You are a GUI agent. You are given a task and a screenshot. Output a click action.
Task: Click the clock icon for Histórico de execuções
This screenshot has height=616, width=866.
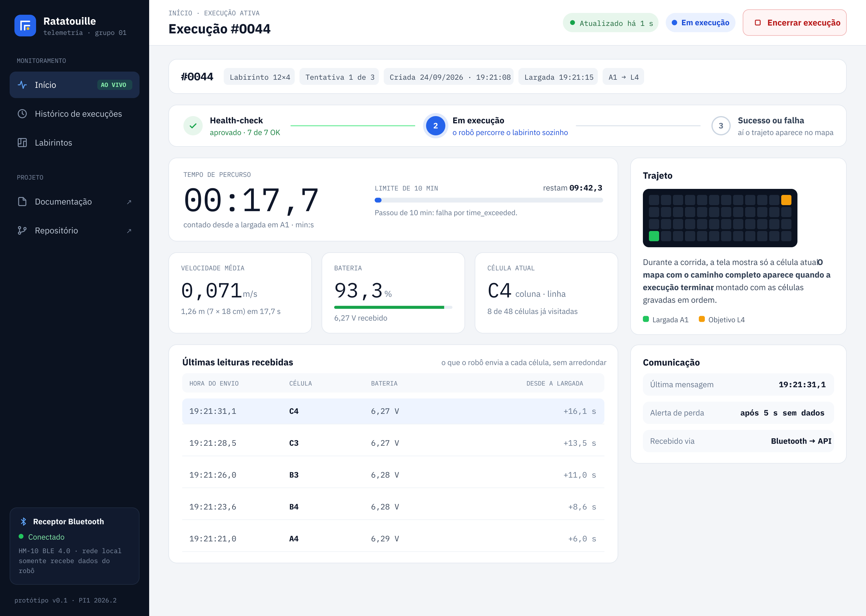tap(22, 114)
